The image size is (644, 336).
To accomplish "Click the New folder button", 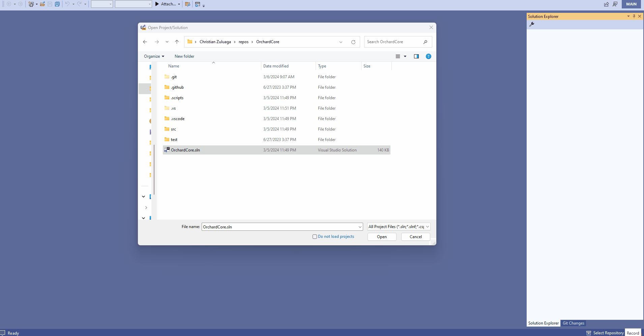I will [x=184, y=56].
